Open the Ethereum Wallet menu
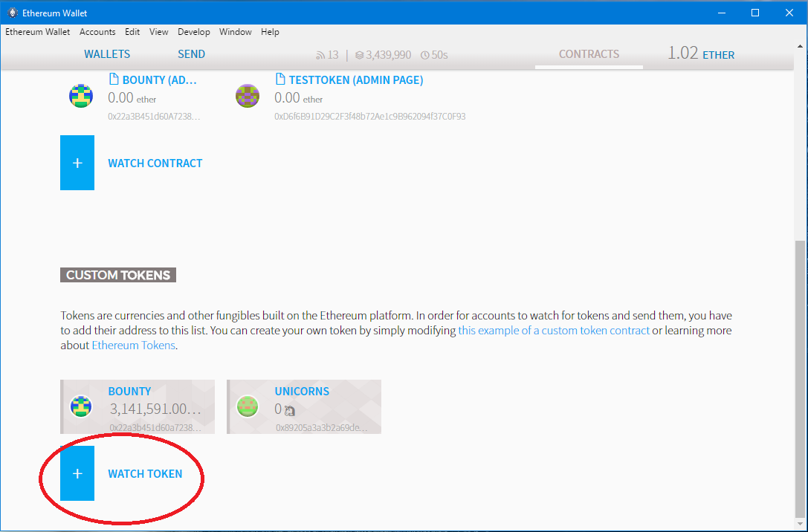This screenshot has height=532, width=808. [x=38, y=32]
